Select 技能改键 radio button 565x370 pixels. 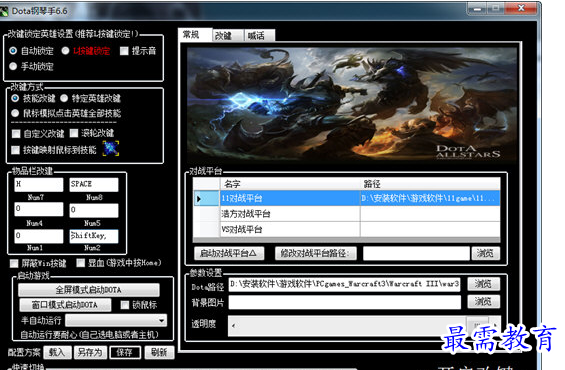(x=15, y=98)
